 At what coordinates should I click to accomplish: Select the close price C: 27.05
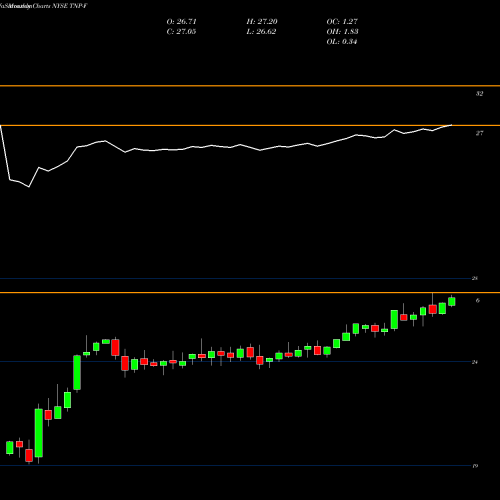click(181, 32)
